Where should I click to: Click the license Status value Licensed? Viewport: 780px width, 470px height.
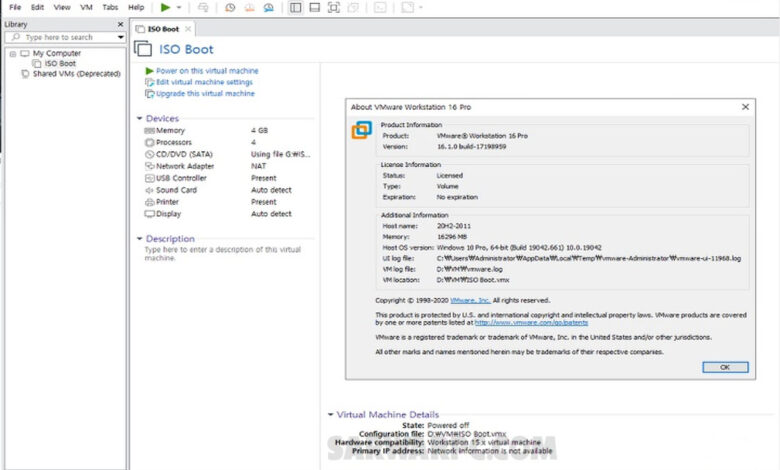[x=450, y=176]
